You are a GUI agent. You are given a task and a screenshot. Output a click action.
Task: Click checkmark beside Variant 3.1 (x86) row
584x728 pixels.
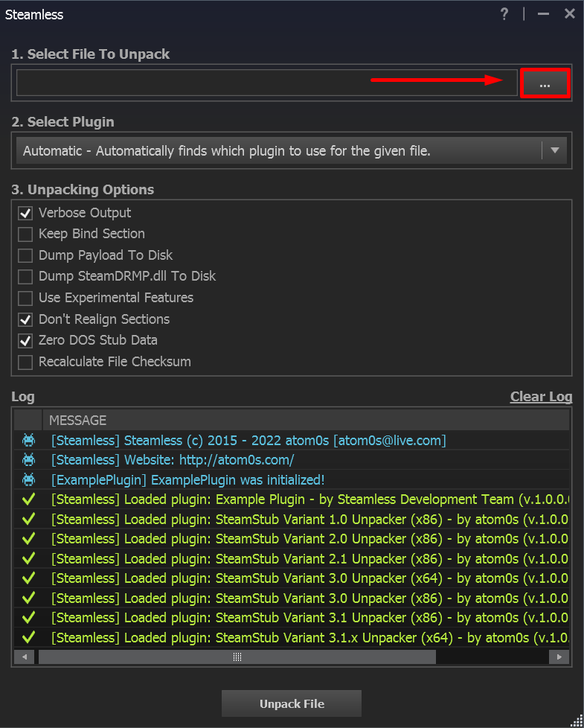pyautogui.click(x=29, y=618)
